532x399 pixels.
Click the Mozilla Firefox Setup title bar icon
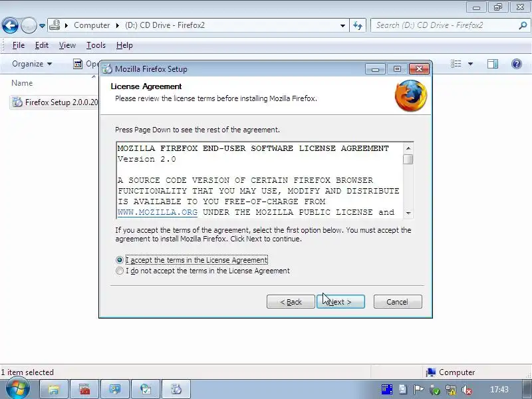tap(107, 69)
